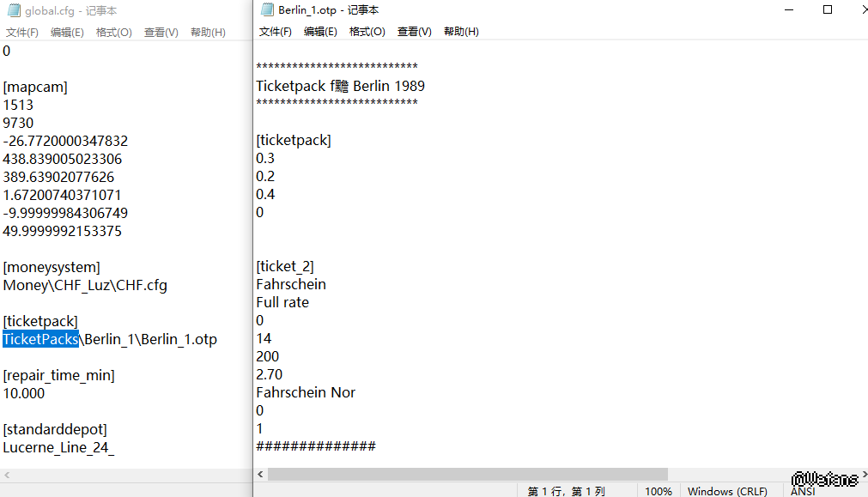The image size is (868, 497).
Task: Click the \Berlin_1\Berlin_1.otp path text
Action: tap(149, 339)
